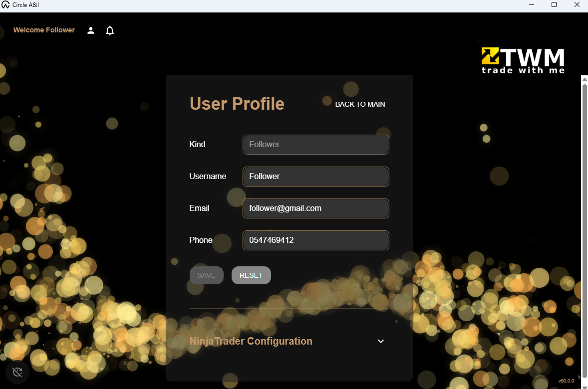Select the Email address field
The height and width of the screenshot is (389, 588).
315,208
